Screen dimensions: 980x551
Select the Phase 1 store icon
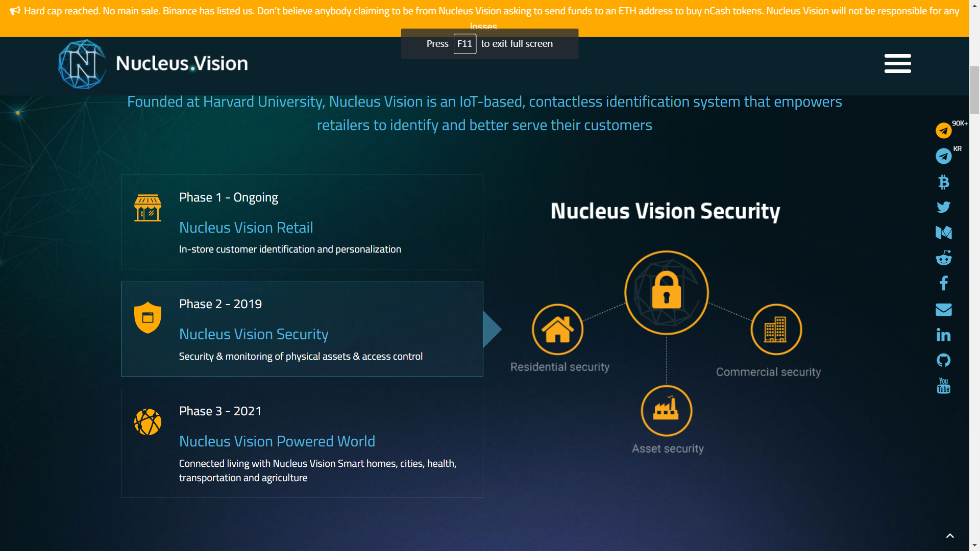pyautogui.click(x=148, y=208)
